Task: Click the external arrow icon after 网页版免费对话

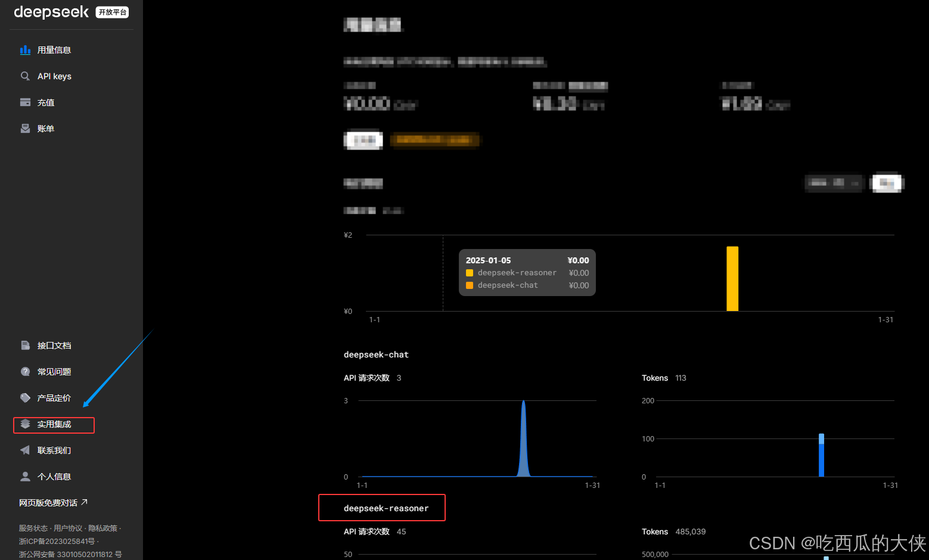Action: pyautogui.click(x=84, y=502)
